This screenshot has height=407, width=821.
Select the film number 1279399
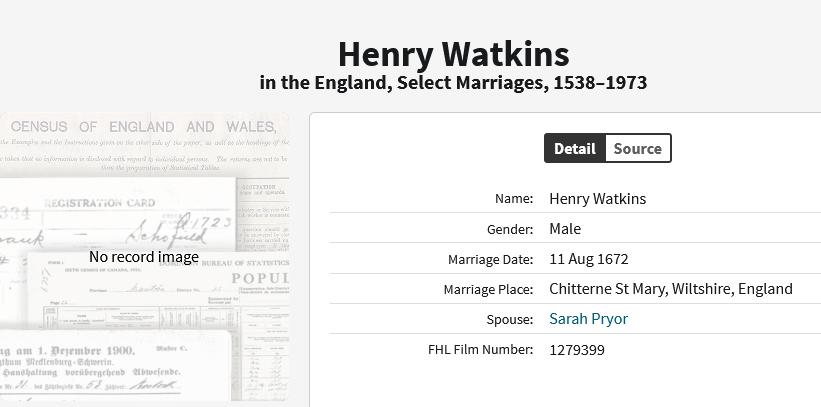577,350
